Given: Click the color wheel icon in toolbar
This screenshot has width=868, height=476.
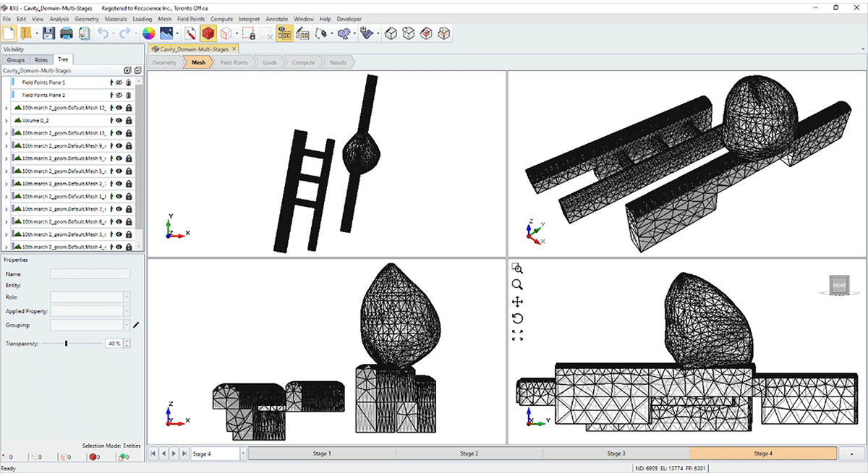Looking at the screenshot, I should click(148, 33).
